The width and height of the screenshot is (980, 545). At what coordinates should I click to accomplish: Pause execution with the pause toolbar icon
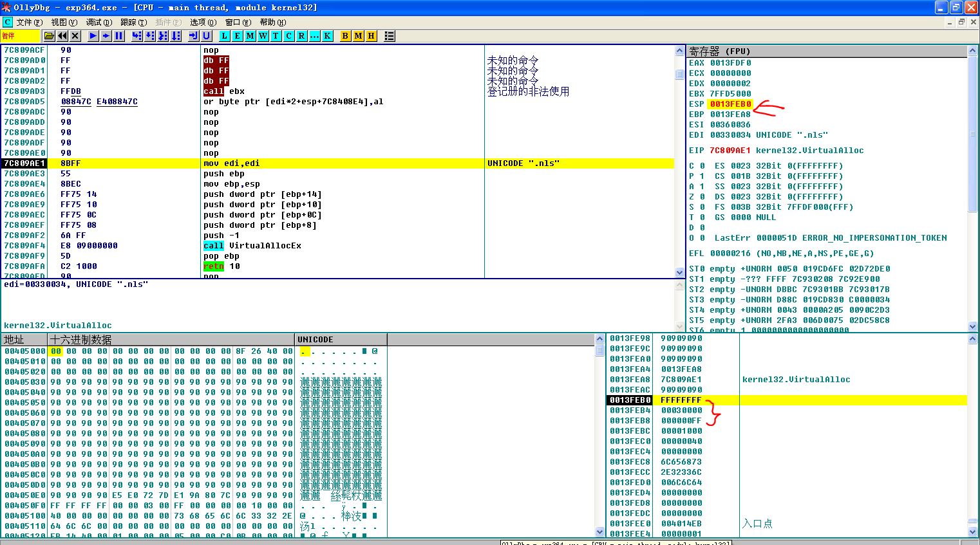119,36
